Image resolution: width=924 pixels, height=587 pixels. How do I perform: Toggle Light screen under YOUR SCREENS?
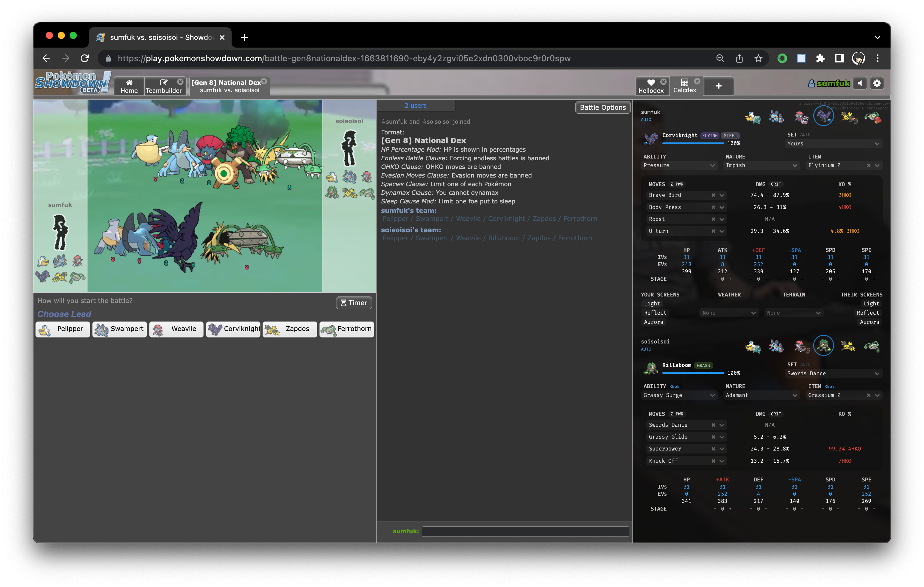pyautogui.click(x=652, y=303)
